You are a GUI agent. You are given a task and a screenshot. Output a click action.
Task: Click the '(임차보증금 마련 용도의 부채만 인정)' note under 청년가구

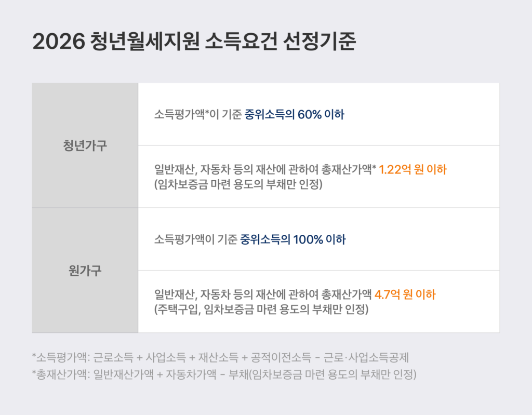coord(238,185)
